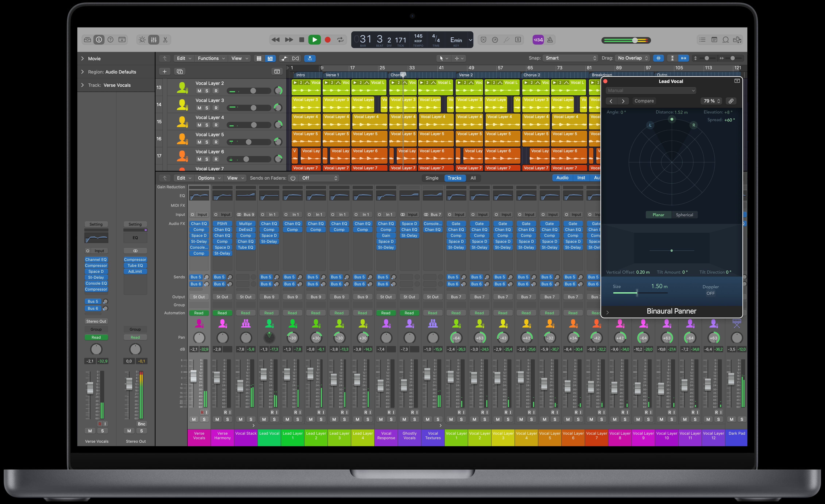Filter mixer by Inst channel strips

tap(581, 178)
